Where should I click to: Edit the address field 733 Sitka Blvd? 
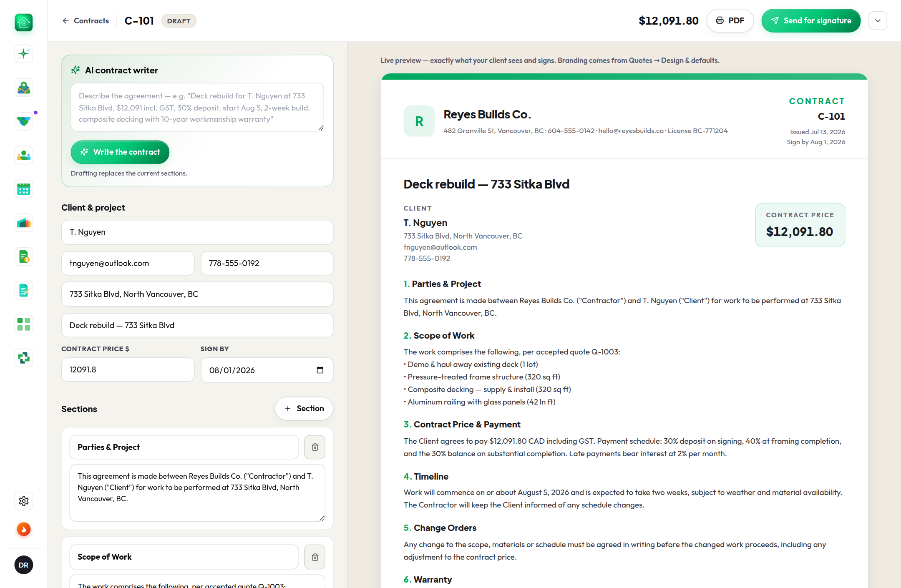click(197, 294)
